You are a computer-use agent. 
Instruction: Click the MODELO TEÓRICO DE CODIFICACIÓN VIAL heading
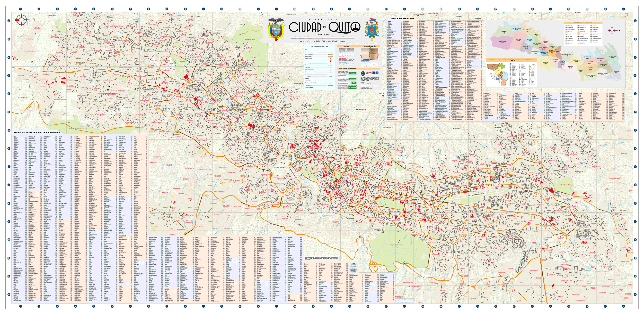(x=347, y=69)
